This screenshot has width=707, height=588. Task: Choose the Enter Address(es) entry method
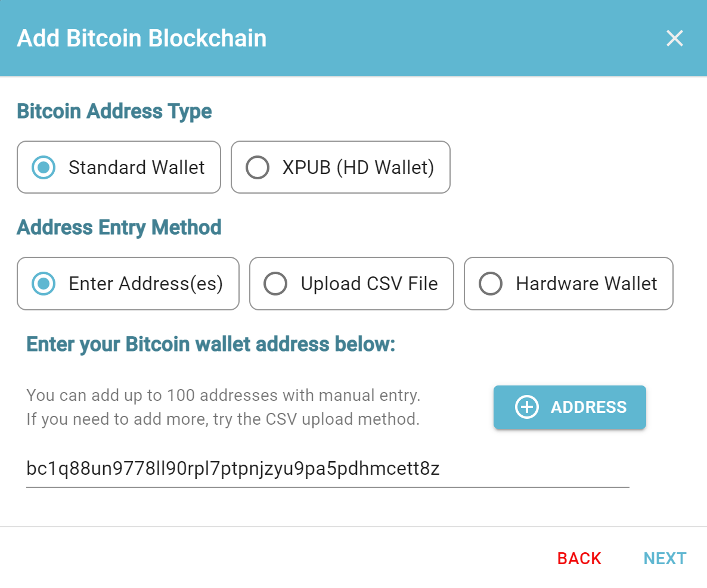[128, 284]
